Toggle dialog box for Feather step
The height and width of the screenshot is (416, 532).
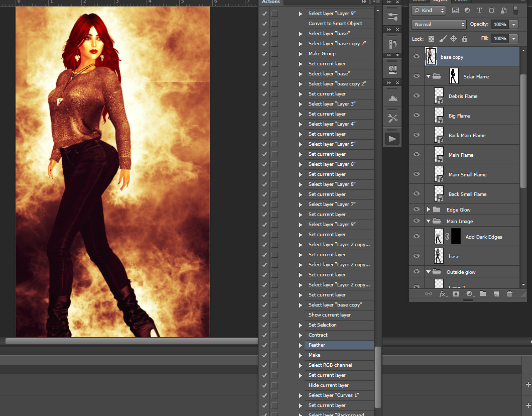click(275, 345)
